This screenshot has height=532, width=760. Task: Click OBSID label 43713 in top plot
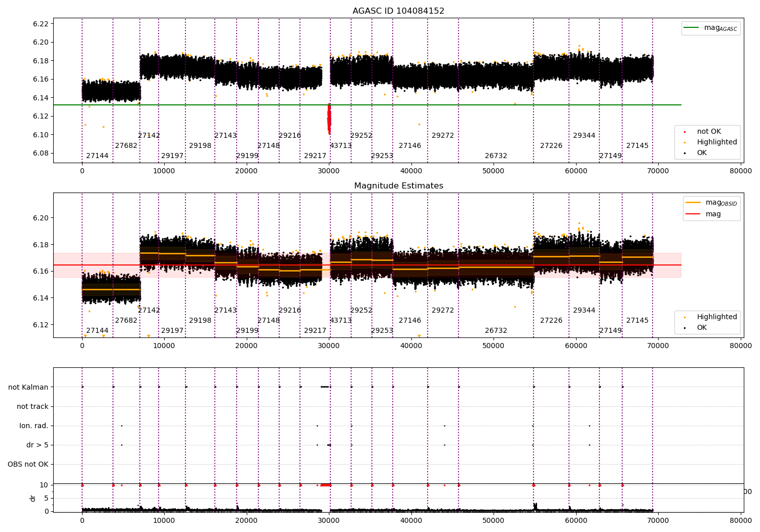coord(340,145)
